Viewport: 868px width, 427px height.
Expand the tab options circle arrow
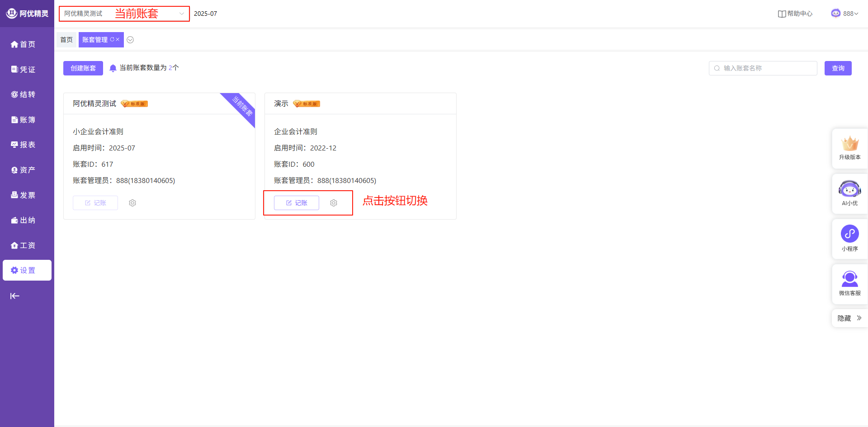point(130,40)
